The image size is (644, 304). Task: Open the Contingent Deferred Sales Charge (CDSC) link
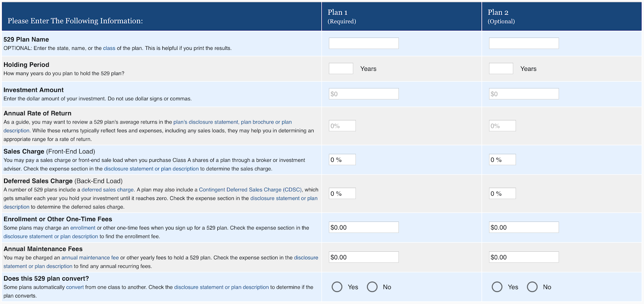point(250,190)
